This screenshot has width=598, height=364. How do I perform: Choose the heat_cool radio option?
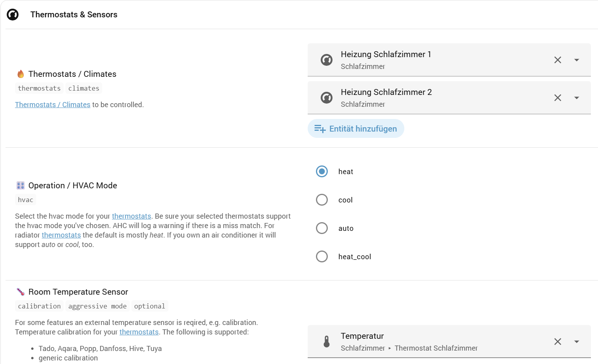322,256
